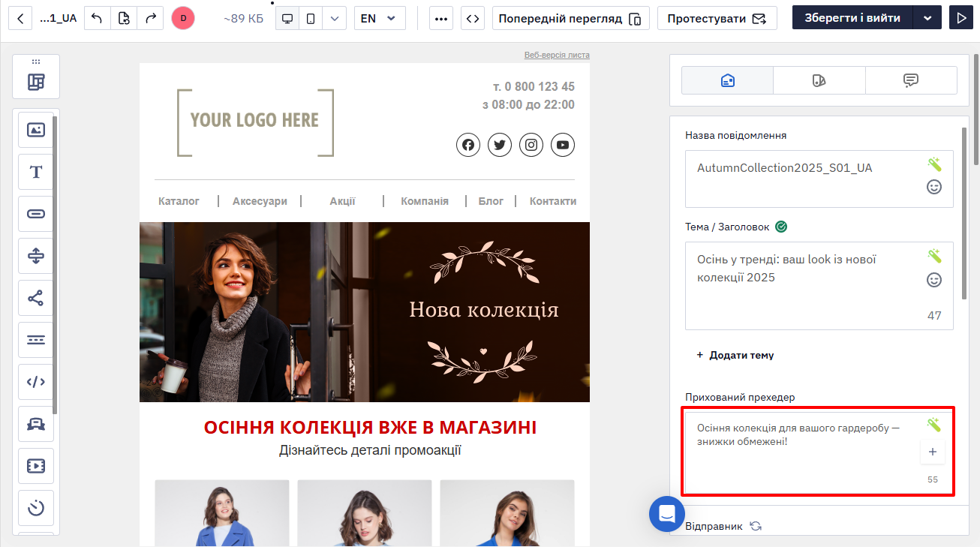The image size is (980, 547).
Task: Switch to desktop preview mode
Action: click(x=287, y=18)
